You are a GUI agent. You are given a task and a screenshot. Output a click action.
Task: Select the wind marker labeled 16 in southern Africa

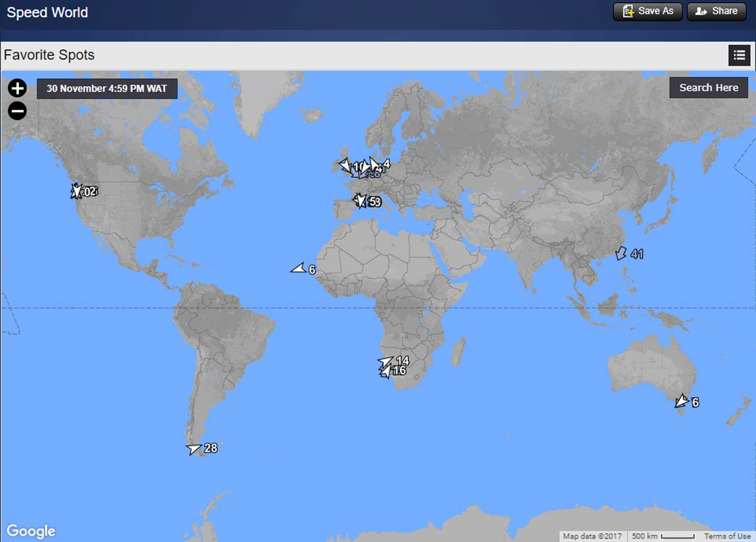tap(384, 372)
